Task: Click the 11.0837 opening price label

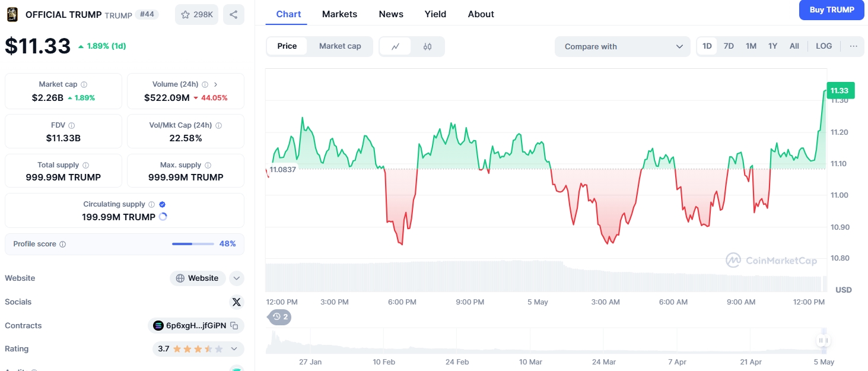Action: click(282, 169)
